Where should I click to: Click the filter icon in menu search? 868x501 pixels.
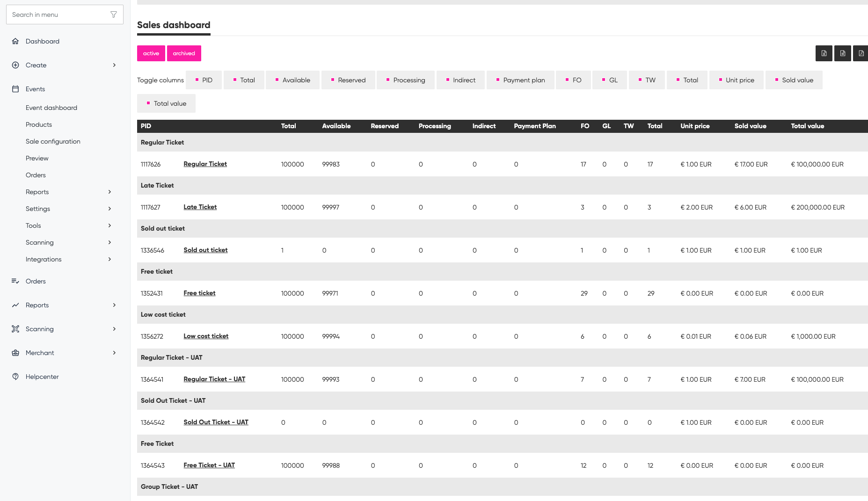click(x=114, y=15)
